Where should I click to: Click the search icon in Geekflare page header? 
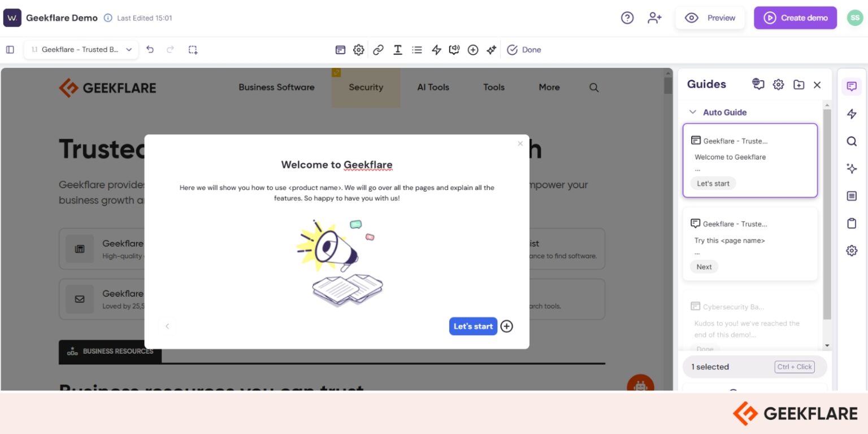click(594, 88)
